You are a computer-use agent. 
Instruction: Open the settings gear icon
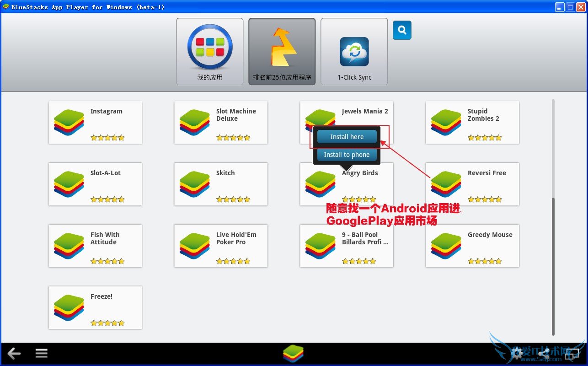517,353
